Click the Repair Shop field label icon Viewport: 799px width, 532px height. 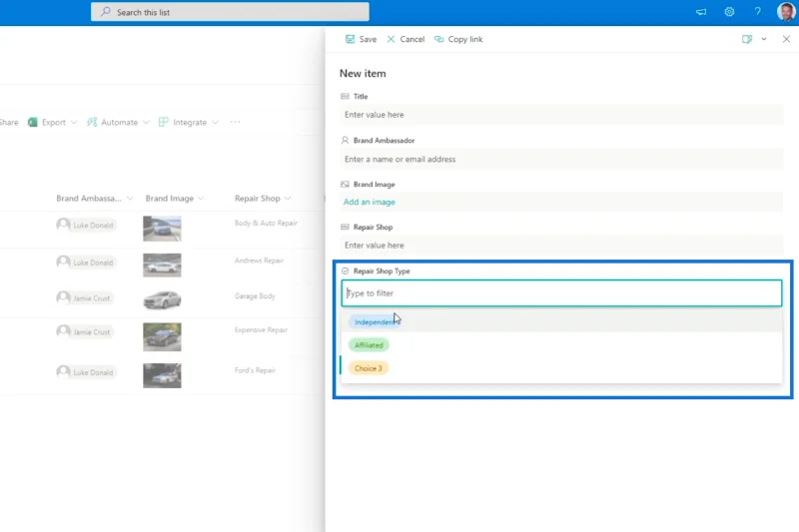(x=345, y=227)
